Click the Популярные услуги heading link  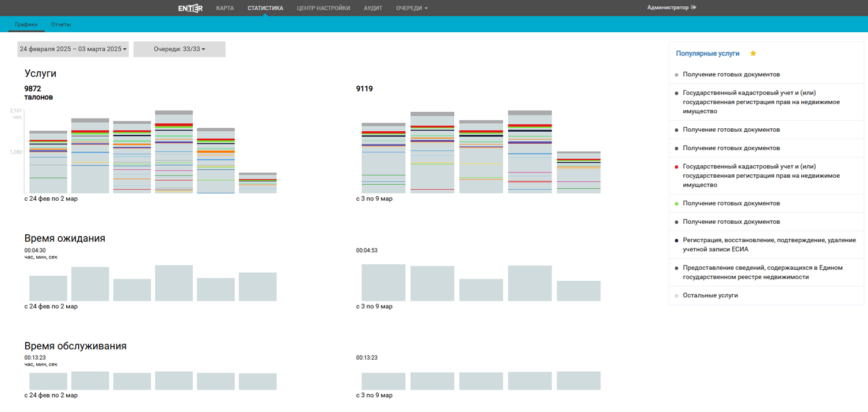click(707, 54)
